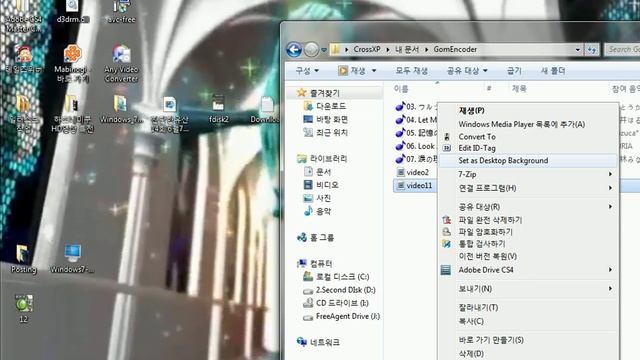This screenshot has width=640, height=360.
Task: Select the file starting with 04. Let
Action: (x=416, y=120)
